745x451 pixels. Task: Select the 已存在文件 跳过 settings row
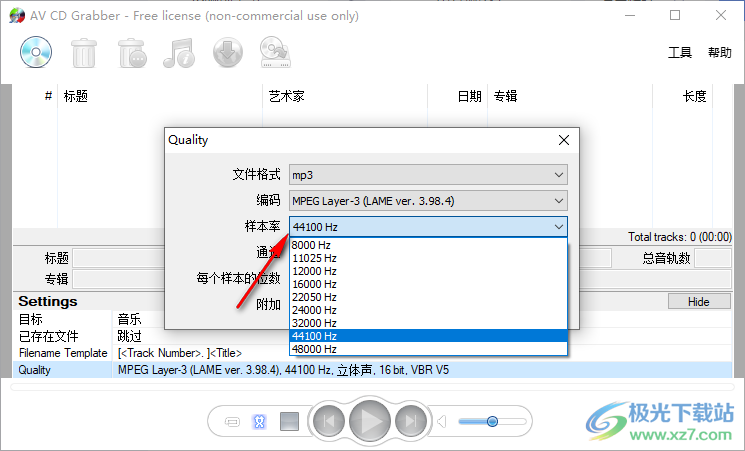tap(372, 336)
